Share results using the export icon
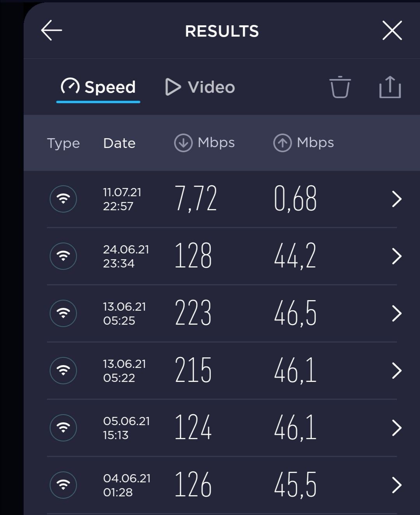 390,87
